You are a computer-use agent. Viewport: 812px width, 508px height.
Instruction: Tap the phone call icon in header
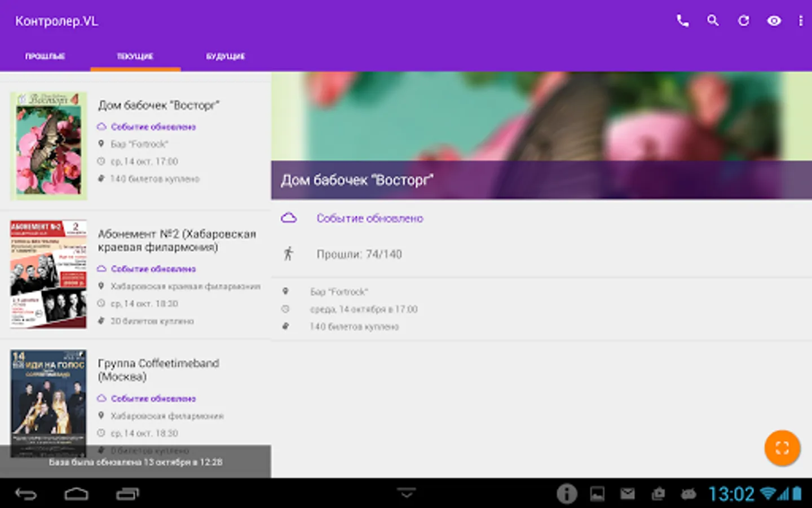tap(682, 21)
